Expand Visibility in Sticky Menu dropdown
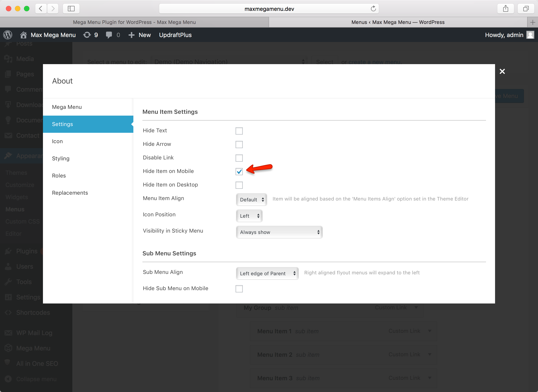 pyautogui.click(x=279, y=232)
